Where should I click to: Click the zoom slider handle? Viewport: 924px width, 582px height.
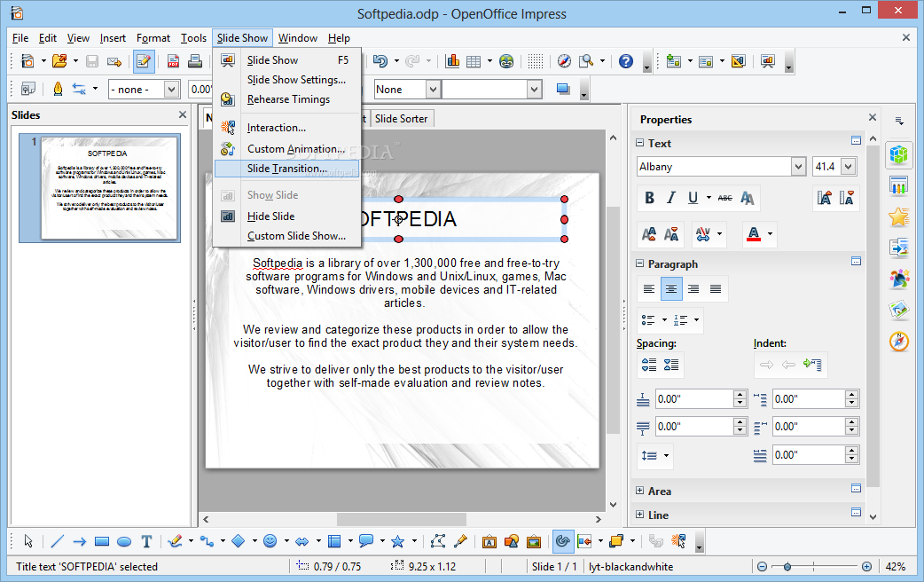pos(787,567)
